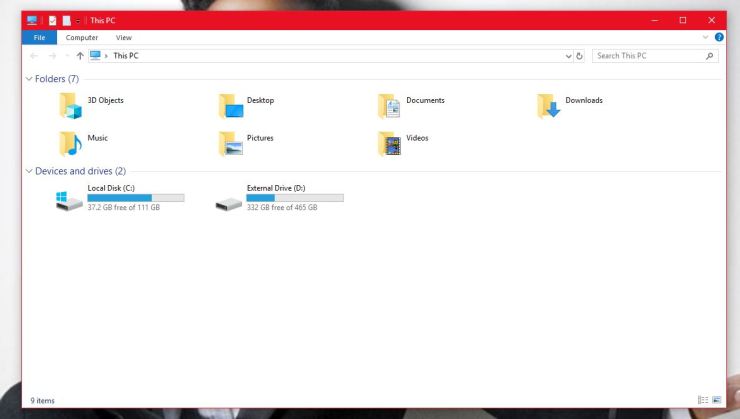Open the address bar history dropdown
Screen dimensions: 740x419
tap(568, 56)
